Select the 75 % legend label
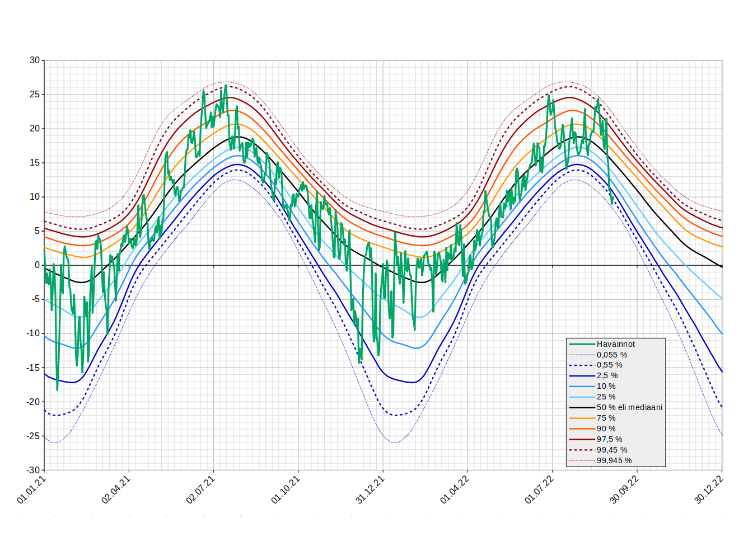Screen dimensions: 748x560 606,418
